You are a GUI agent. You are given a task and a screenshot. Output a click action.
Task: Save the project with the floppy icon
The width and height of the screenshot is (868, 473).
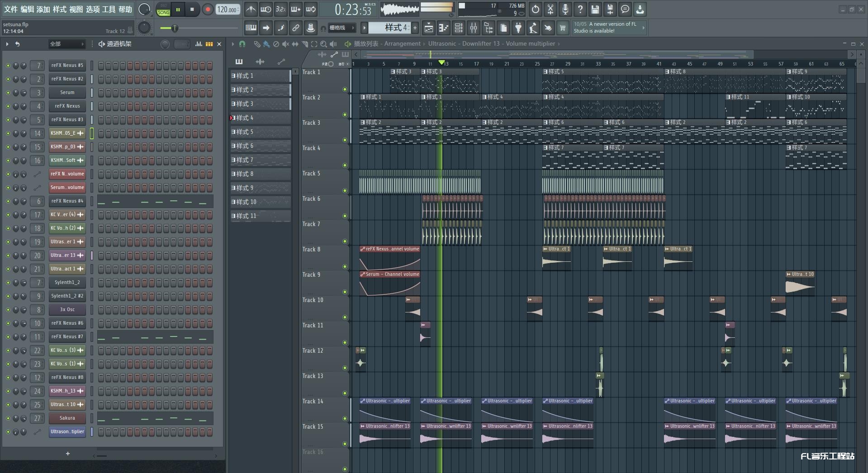(x=595, y=9)
